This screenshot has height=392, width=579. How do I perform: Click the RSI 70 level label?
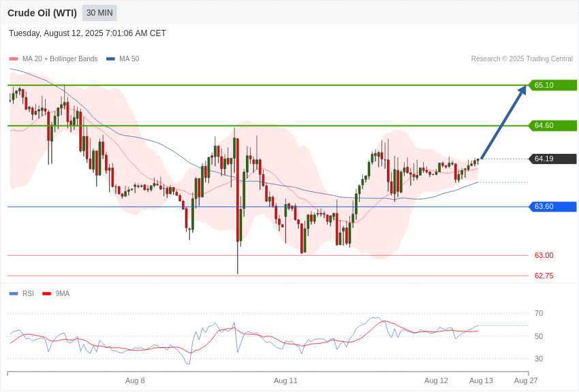[x=539, y=314]
